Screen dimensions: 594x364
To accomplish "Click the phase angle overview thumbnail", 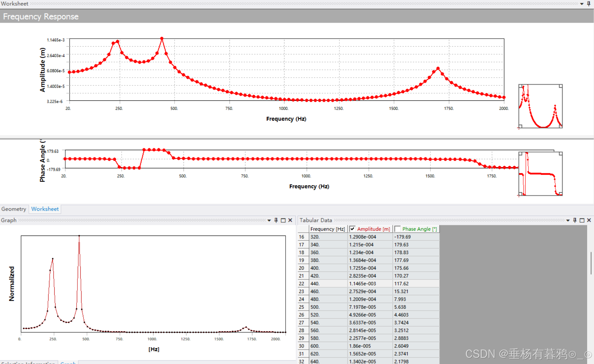I will (540, 174).
